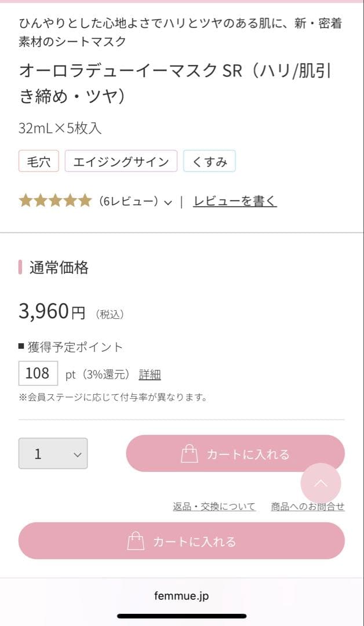Open the 詳細 points details link
The image size is (364, 626).
pos(150,374)
